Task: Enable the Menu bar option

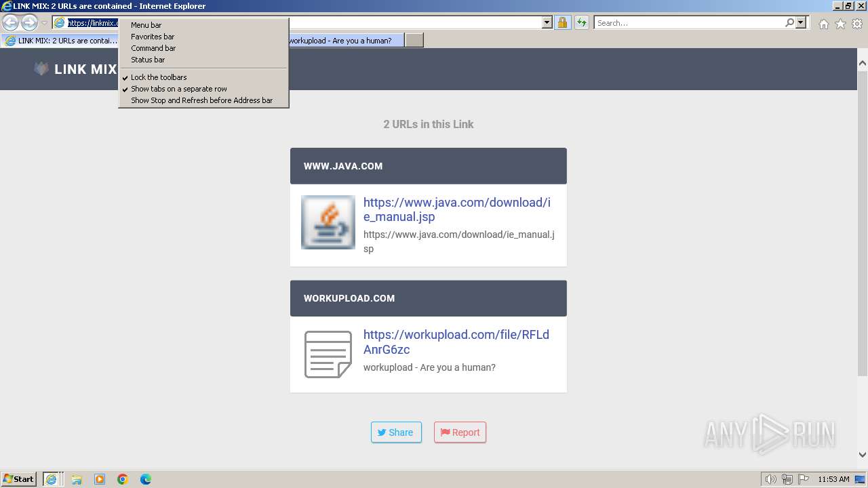Action: (x=203, y=25)
